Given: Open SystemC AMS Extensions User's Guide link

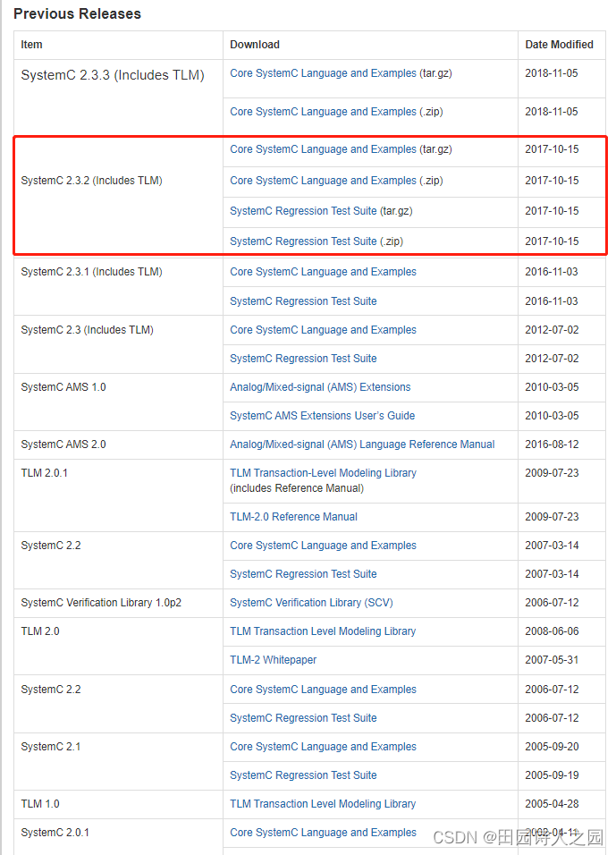Looking at the screenshot, I should [x=322, y=416].
